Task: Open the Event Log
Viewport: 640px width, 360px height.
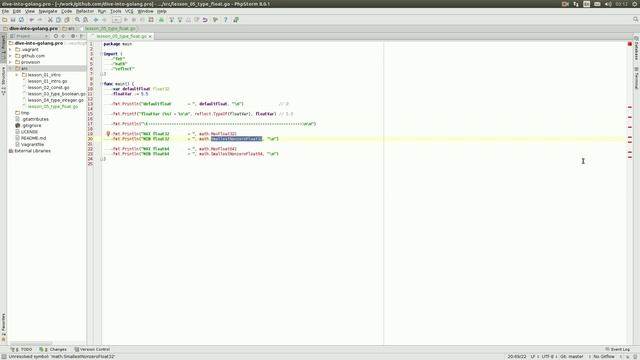Action: coord(617,349)
